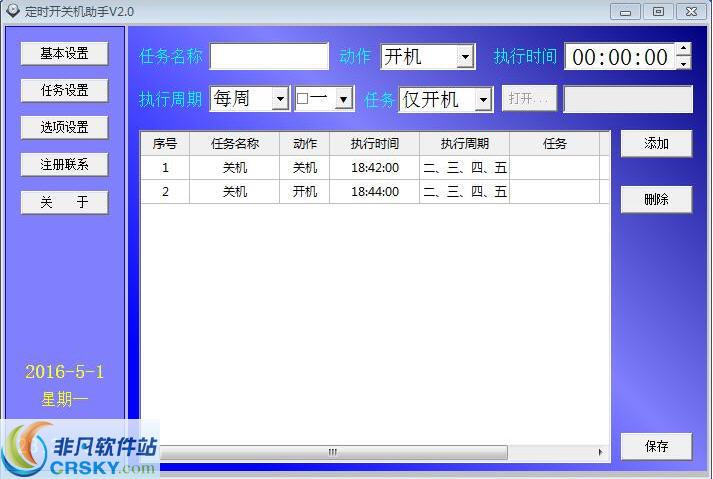The image size is (713, 479).
Task: Click the 关于 button
Action: coord(65,202)
